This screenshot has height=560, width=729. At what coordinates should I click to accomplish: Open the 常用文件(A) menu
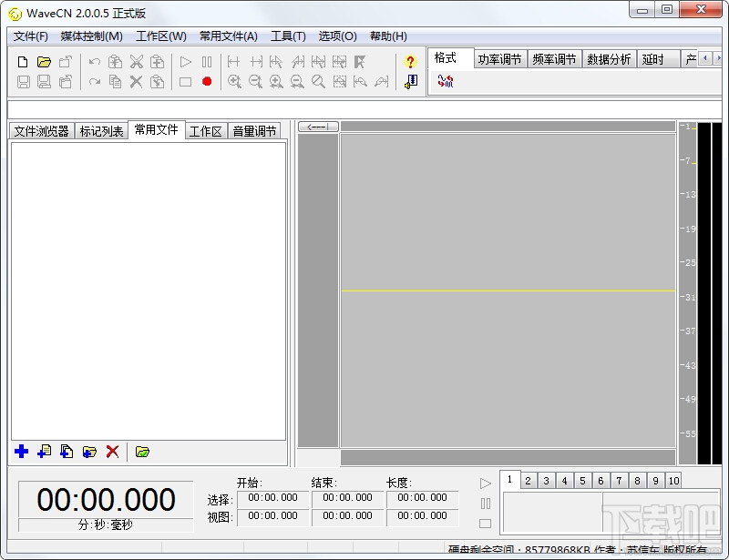point(229,36)
